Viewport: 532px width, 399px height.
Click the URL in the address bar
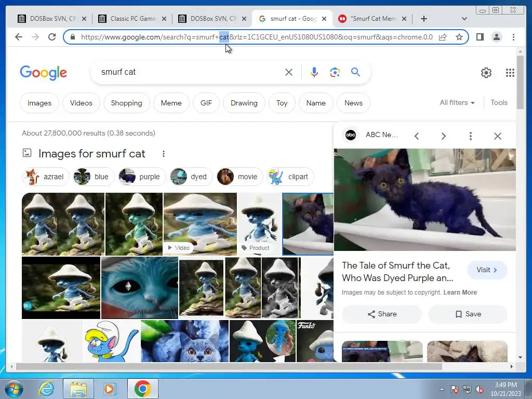[257, 37]
